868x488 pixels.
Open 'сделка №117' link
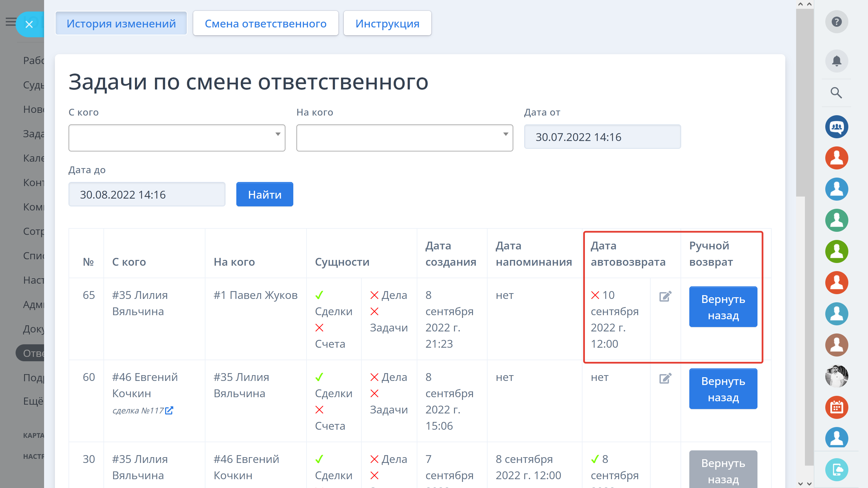coord(138,411)
